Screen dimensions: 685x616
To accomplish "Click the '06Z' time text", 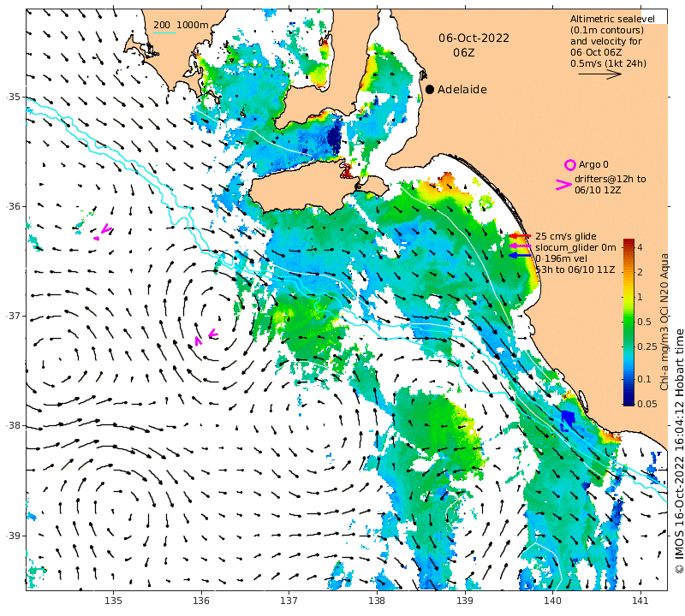I will click(463, 53).
